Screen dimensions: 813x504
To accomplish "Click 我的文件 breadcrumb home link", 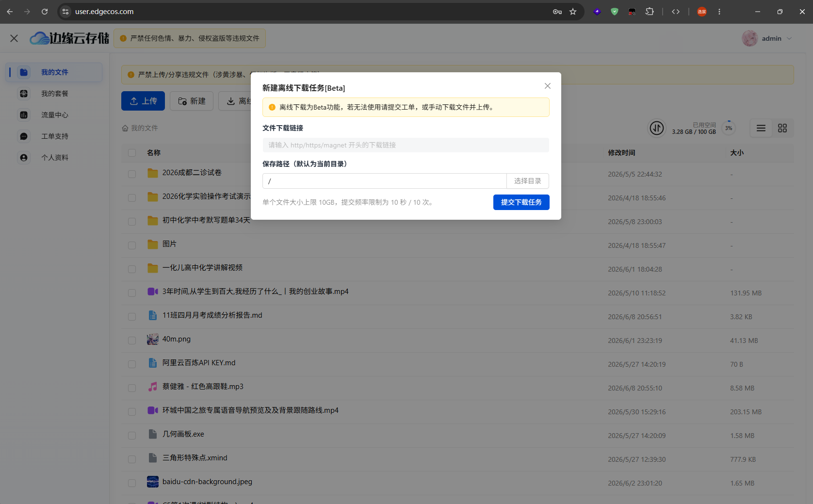I will pos(140,128).
